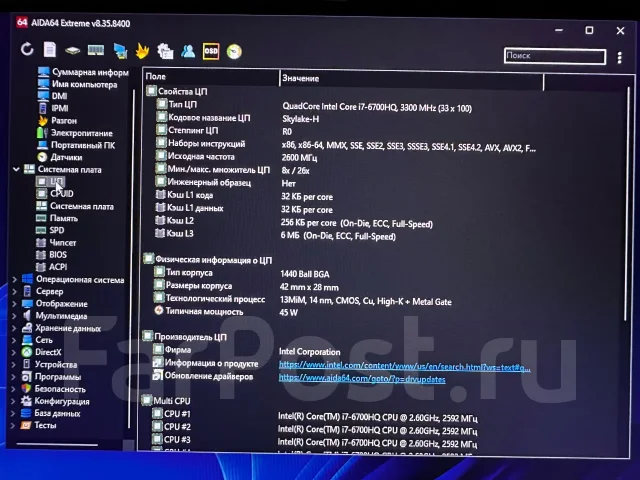Launch the disk benchmark toolbar icon
This screenshot has height=480, width=640.
72,51
